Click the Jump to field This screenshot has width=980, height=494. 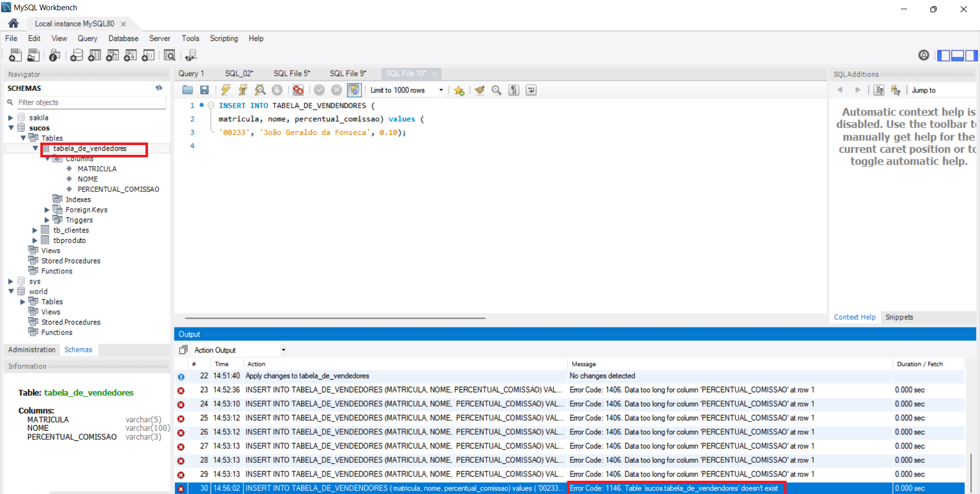[942, 90]
